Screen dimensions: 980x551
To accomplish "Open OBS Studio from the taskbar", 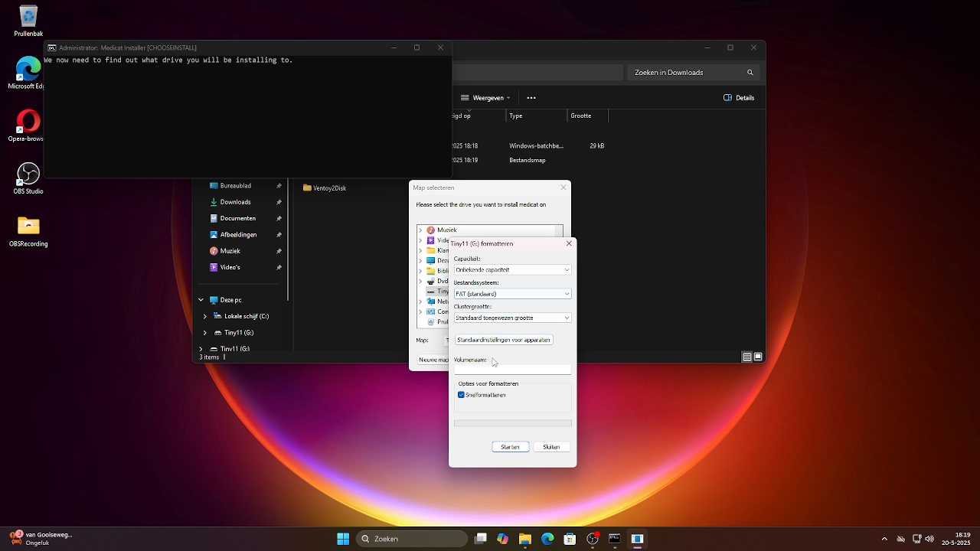I will 592,539.
